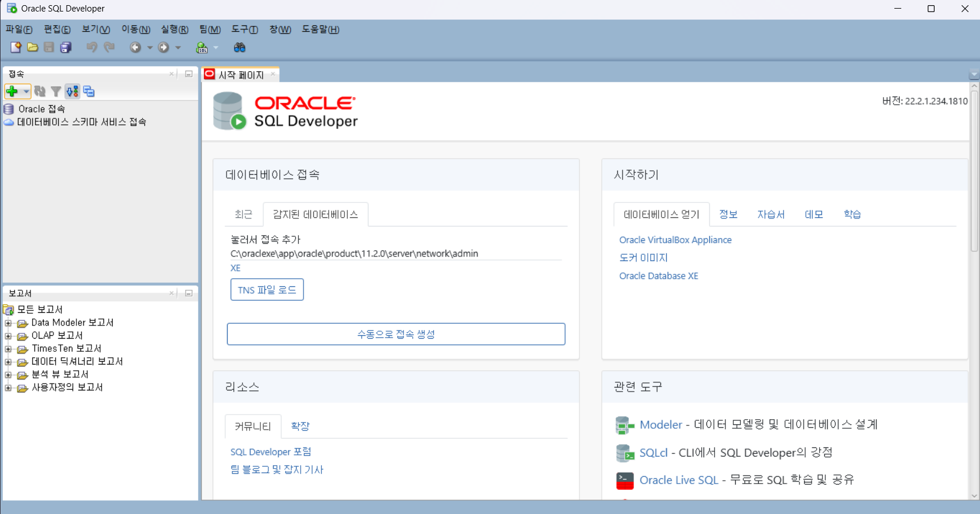Click the binoculars Find DB Object icon

point(240,47)
